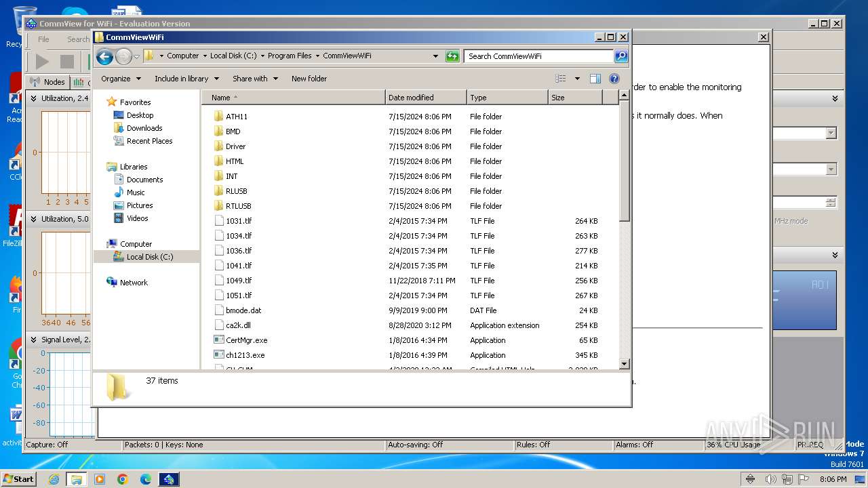Open Microsoft Edge from the taskbar

[146, 479]
